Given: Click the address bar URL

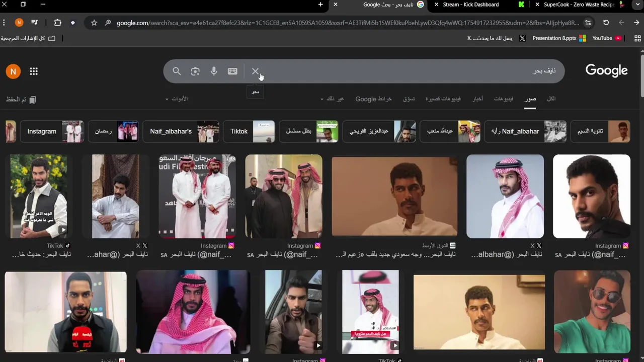Looking at the screenshot, I should tap(347, 23).
